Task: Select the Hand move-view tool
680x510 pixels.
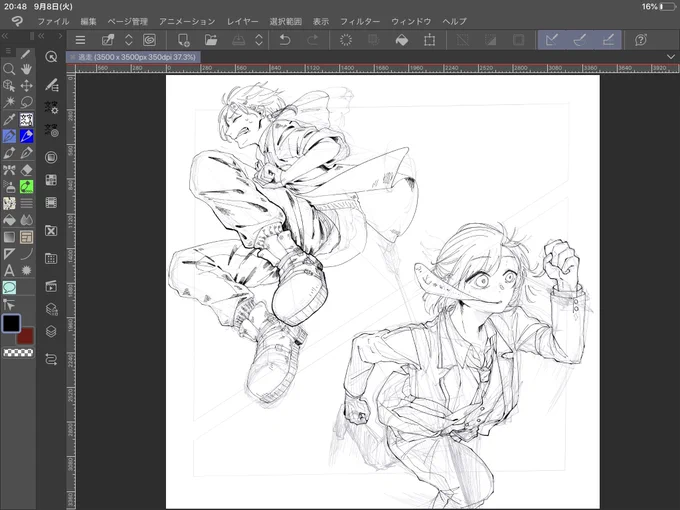Action: pyautogui.click(x=26, y=69)
